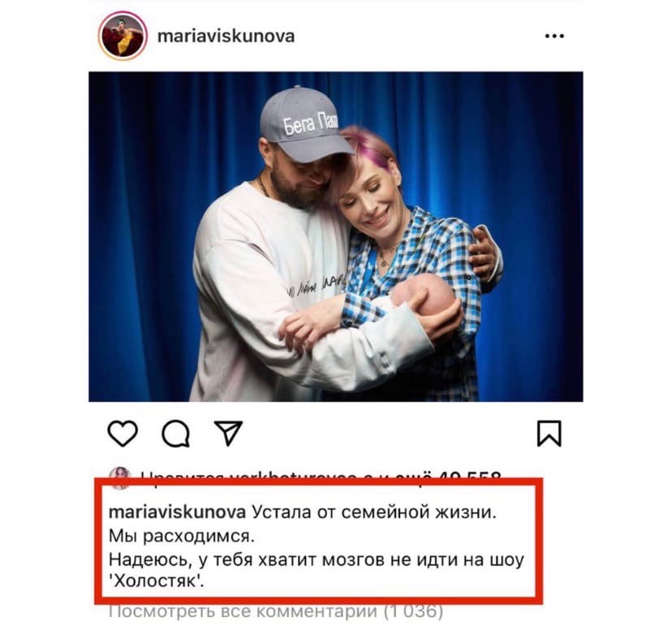Open the three-dot more options menu
The image size is (672, 626).
[554, 36]
